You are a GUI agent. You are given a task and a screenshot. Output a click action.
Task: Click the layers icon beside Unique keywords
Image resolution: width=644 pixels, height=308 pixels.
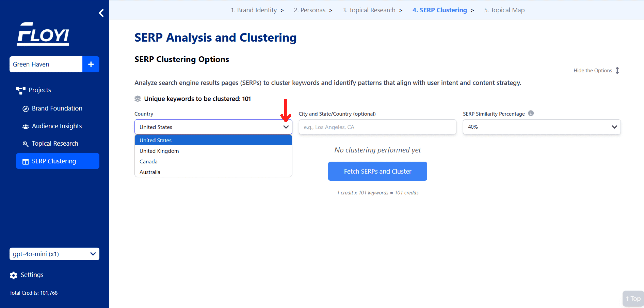point(138,99)
